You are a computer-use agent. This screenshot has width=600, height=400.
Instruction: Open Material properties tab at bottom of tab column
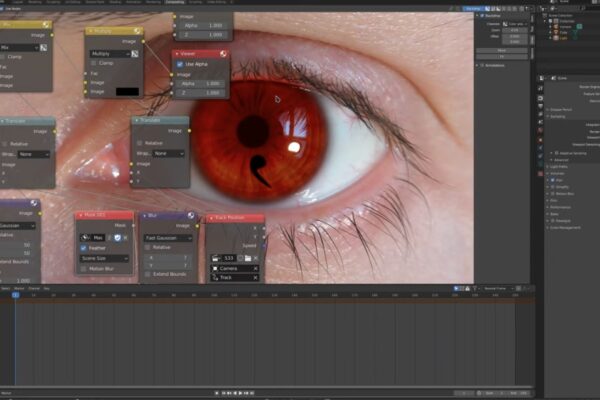coord(540,174)
